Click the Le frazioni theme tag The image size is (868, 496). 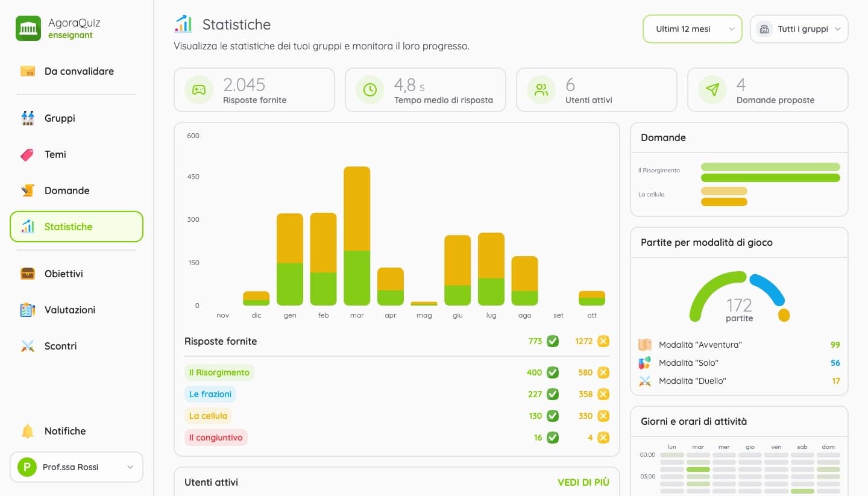tap(210, 394)
